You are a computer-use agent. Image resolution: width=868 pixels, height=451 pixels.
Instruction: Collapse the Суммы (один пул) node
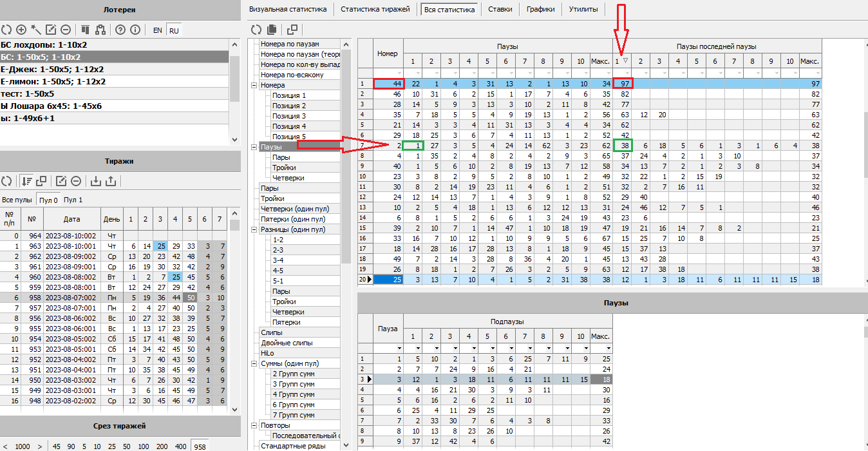pyautogui.click(x=254, y=363)
